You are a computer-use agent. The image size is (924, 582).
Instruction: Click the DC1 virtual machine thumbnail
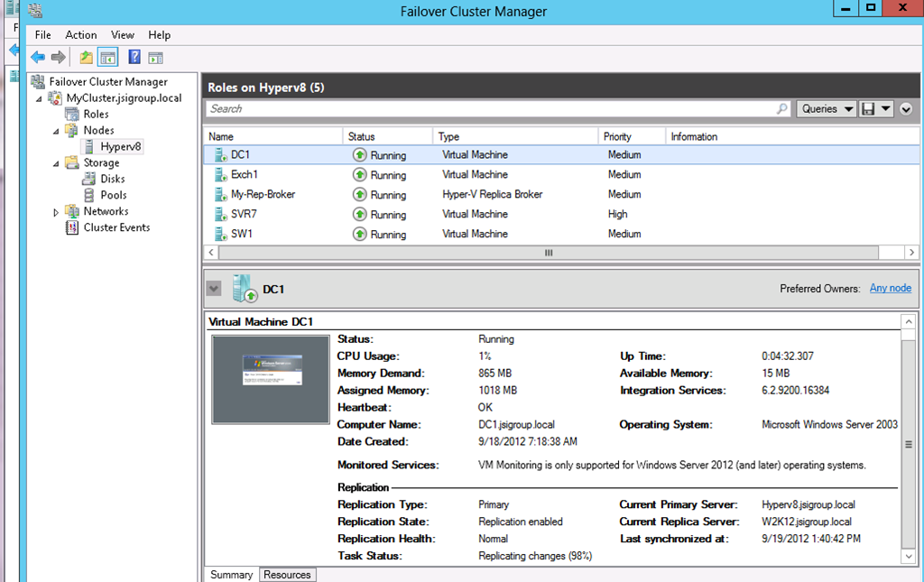[x=270, y=379]
